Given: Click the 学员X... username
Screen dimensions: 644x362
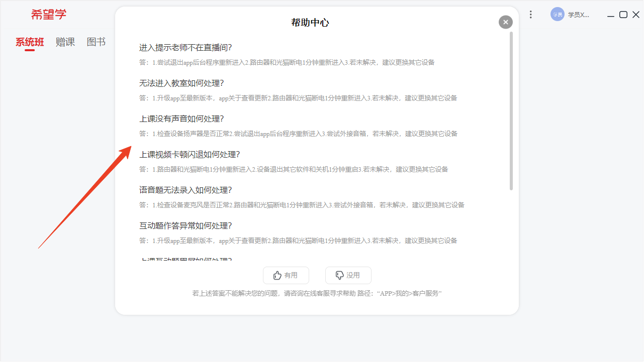Looking at the screenshot, I should tap(578, 15).
